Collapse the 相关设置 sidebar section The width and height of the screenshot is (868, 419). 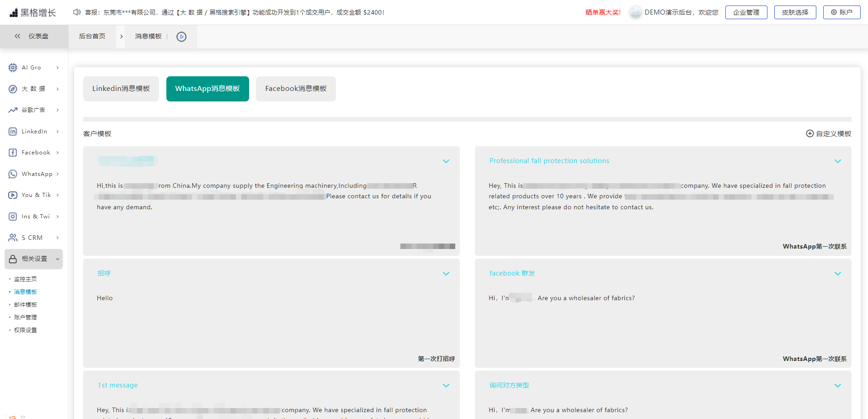pos(58,259)
